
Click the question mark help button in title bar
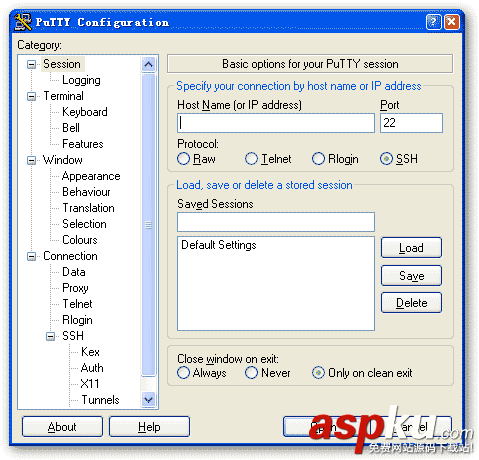click(x=433, y=22)
